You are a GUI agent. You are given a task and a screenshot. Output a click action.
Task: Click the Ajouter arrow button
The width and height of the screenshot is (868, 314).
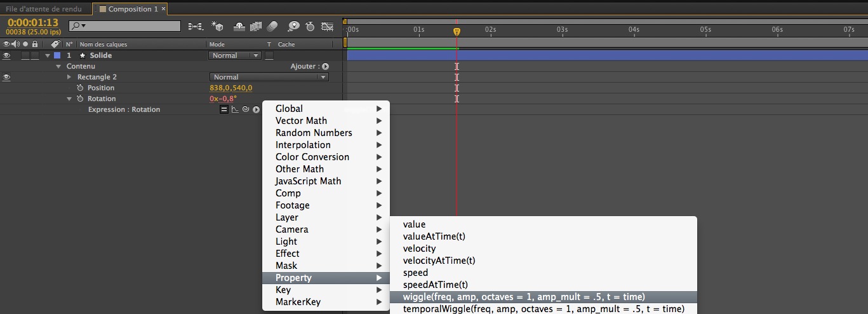(x=325, y=66)
